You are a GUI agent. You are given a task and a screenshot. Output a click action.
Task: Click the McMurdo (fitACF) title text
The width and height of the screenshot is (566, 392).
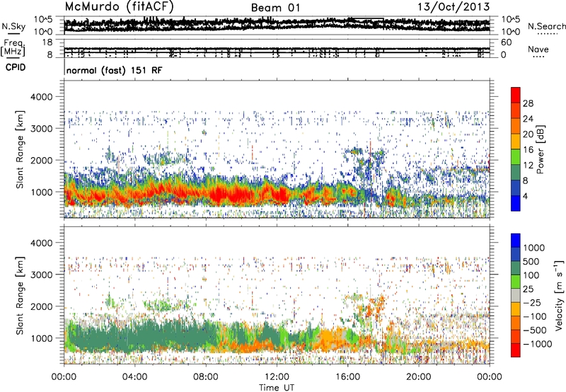point(119,6)
